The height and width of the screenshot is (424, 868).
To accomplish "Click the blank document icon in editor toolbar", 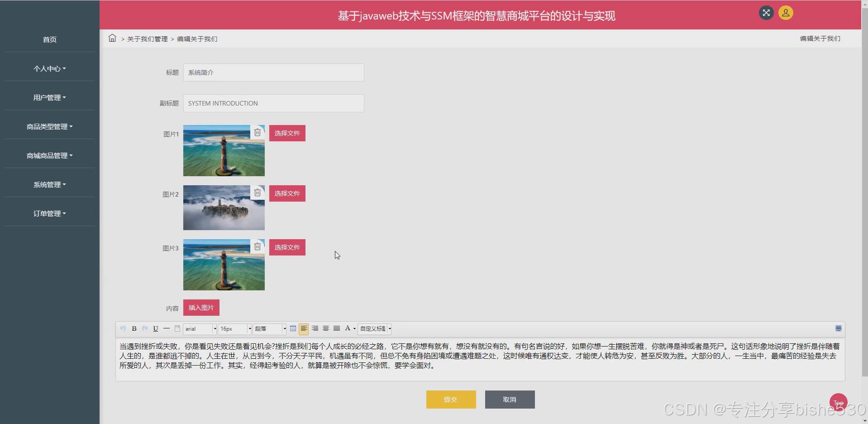I will [x=177, y=328].
